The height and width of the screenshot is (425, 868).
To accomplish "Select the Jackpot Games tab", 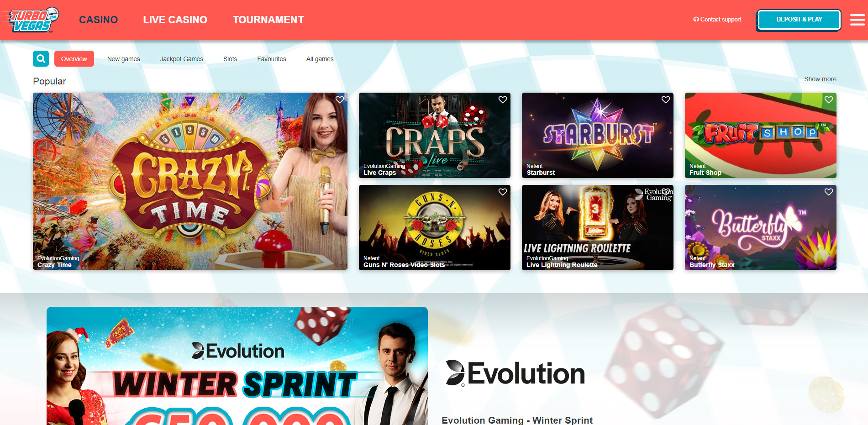I will [181, 59].
